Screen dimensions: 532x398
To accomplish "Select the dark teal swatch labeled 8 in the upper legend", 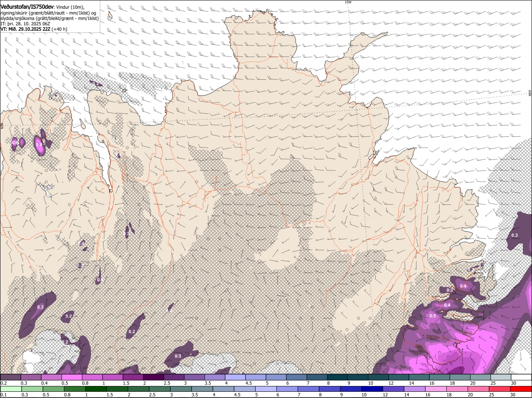I will (337, 377).
